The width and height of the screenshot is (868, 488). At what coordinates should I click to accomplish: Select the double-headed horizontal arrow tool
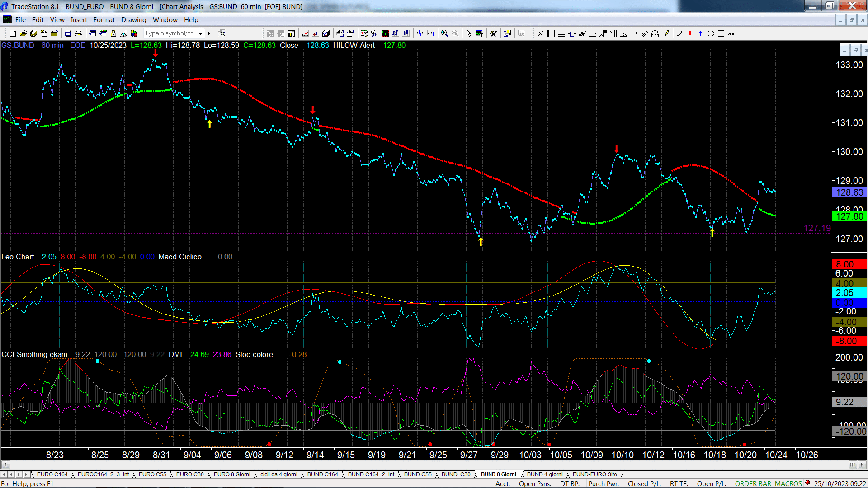click(x=634, y=33)
